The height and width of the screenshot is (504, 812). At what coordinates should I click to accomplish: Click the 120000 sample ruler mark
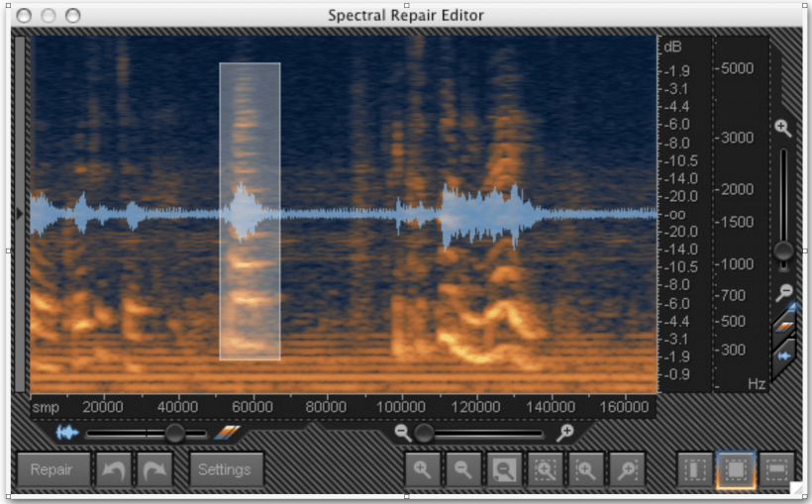coord(475,407)
